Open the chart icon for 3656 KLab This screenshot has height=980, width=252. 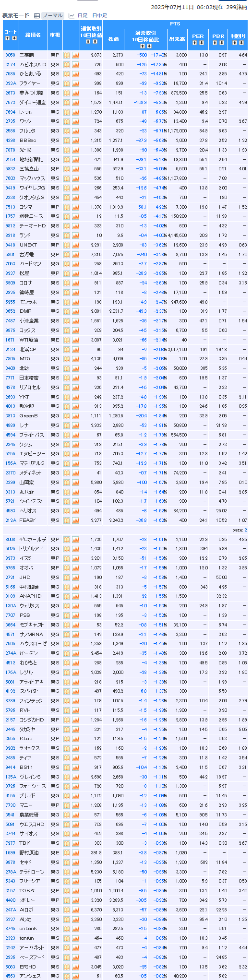point(75,739)
